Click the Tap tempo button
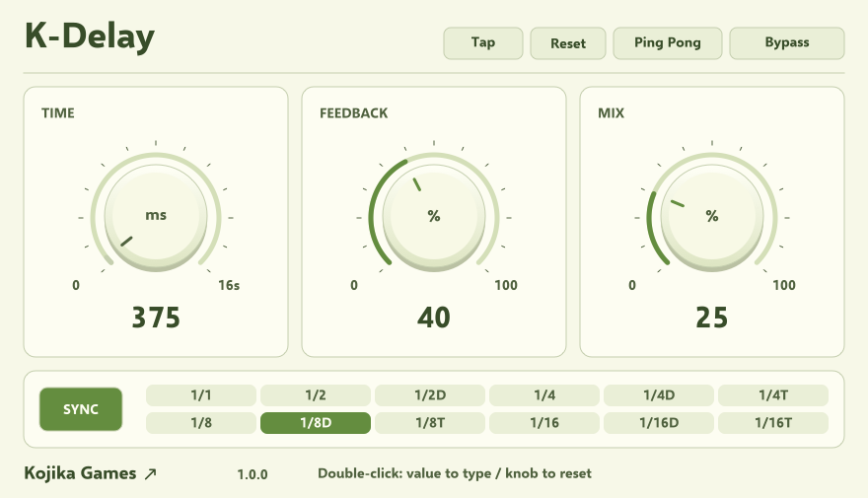Image resolution: width=868 pixels, height=498 pixels. (482, 43)
